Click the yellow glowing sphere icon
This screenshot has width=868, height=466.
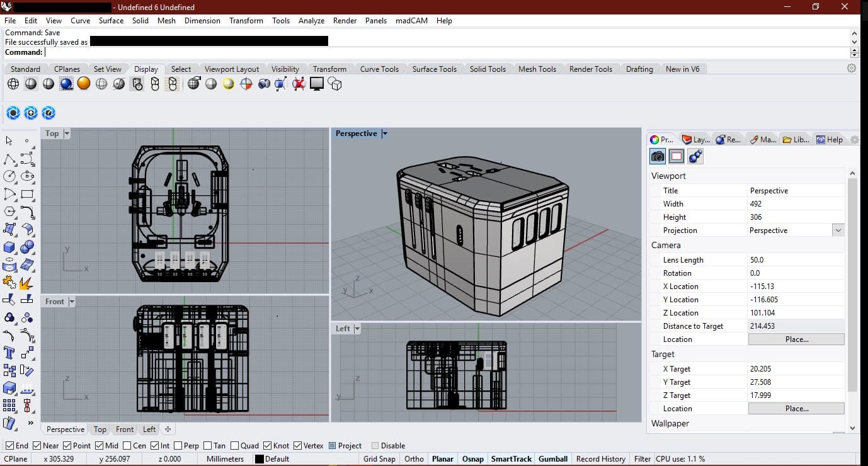click(229, 84)
